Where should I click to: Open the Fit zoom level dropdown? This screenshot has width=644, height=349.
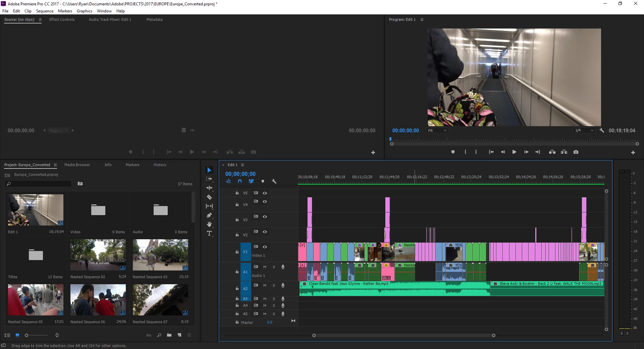437,131
